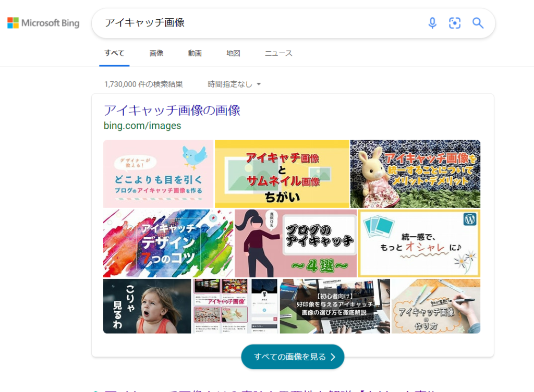Open the アイキャッチ画像の作り方 hand-drawing thumbnail
Image resolution: width=534 pixels, height=392 pixels.
436,307
